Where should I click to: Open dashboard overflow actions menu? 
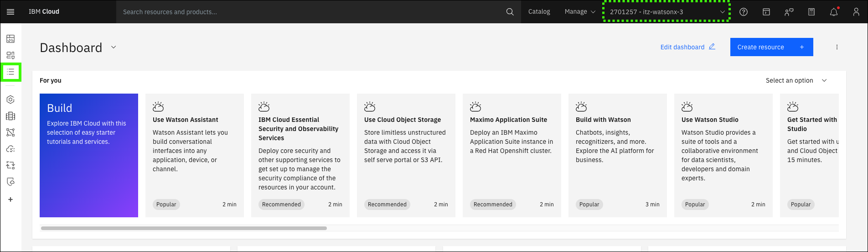click(837, 47)
